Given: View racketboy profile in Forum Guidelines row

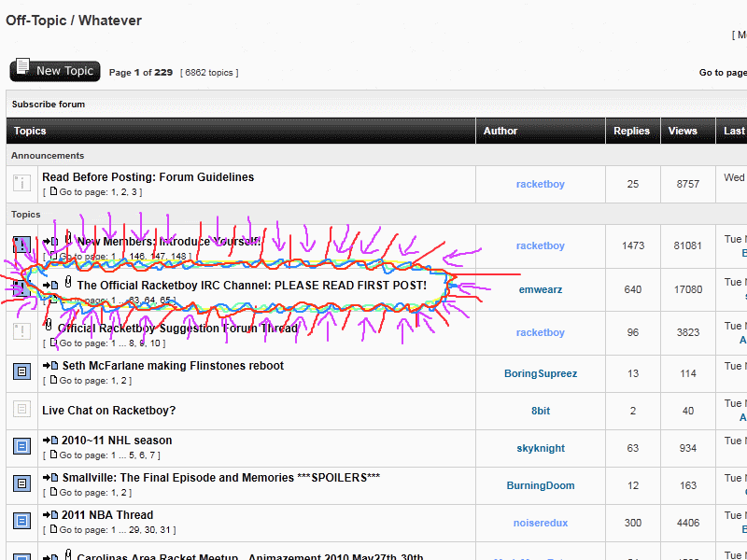Looking at the screenshot, I should pos(541,184).
